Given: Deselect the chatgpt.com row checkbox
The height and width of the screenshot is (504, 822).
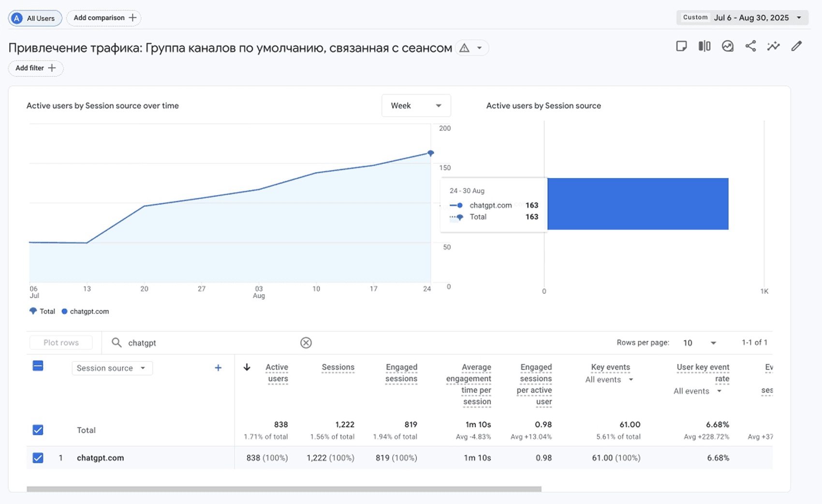Looking at the screenshot, I should pos(38,458).
